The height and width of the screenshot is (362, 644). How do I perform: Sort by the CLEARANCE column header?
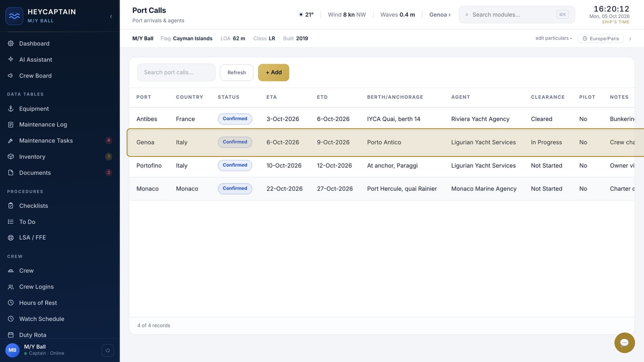548,97
